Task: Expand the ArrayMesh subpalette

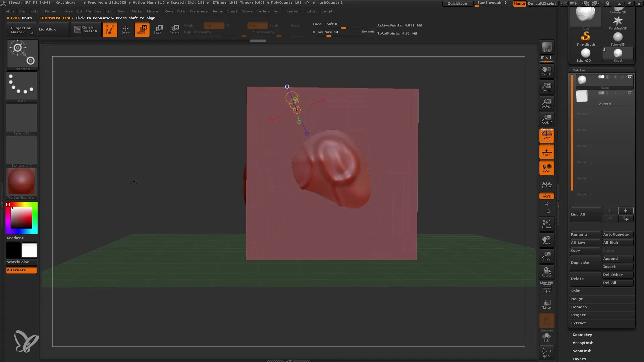Action: coord(583,343)
